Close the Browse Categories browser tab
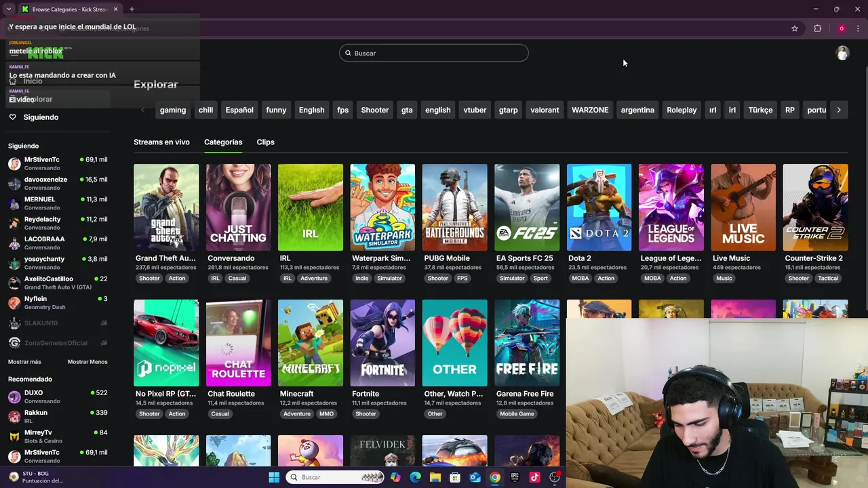 point(115,9)
